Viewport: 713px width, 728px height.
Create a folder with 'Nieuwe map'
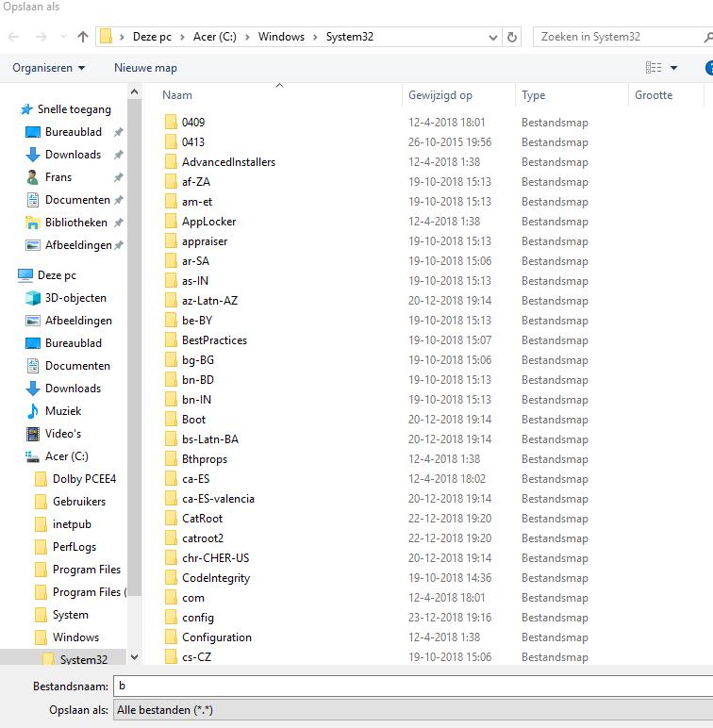click(x=145, y=68)
